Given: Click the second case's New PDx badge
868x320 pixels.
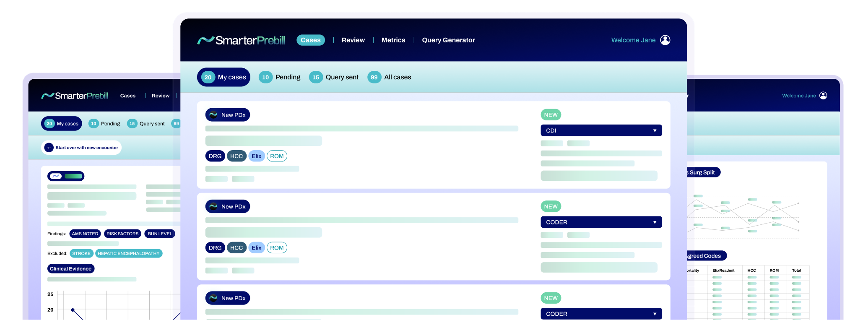Looking at the screenshot, I should (x=228, y=206).
